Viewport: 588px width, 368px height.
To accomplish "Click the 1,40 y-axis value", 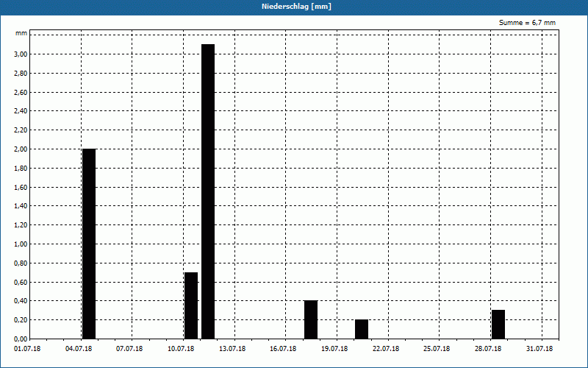I will coord(21,206).
